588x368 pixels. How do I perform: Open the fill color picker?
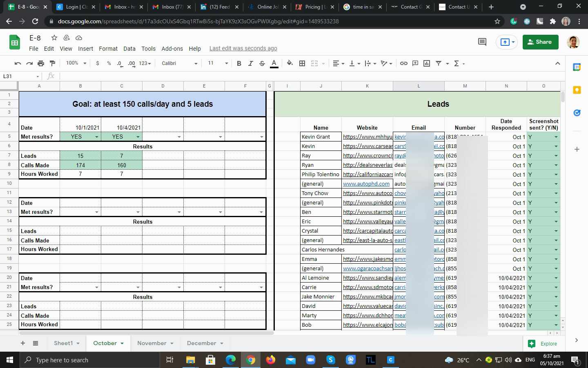290,63
